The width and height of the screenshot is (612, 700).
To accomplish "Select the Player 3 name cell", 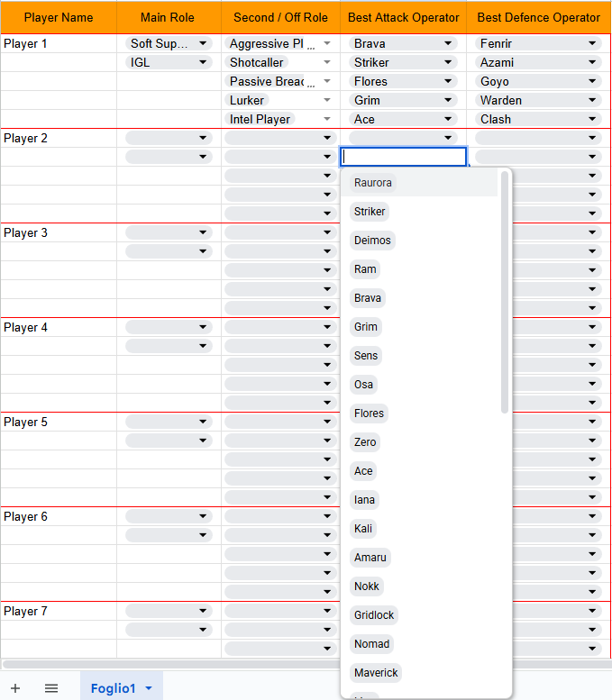I will click(59, 232).
